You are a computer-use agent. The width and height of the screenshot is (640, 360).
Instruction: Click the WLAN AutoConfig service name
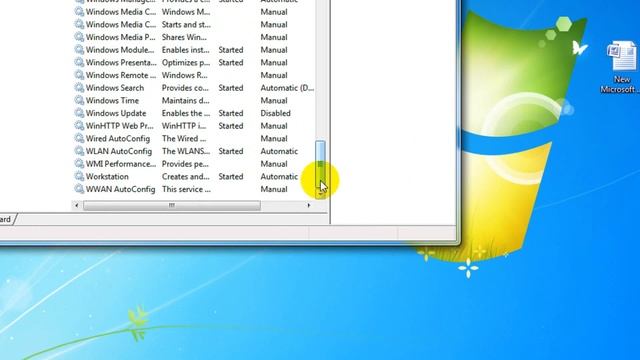click(x=119, y=151)
